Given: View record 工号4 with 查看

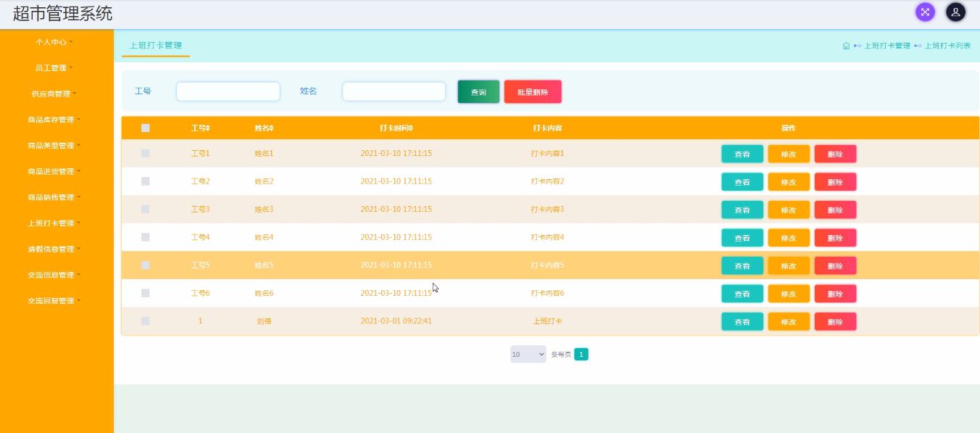Looking at the screenshot, I should tap(742, 238).
